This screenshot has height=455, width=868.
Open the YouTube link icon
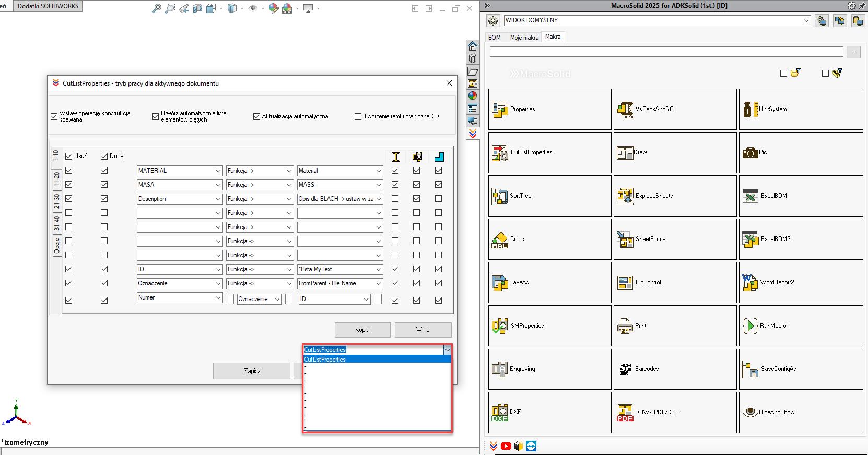click(x=506, y=446)
